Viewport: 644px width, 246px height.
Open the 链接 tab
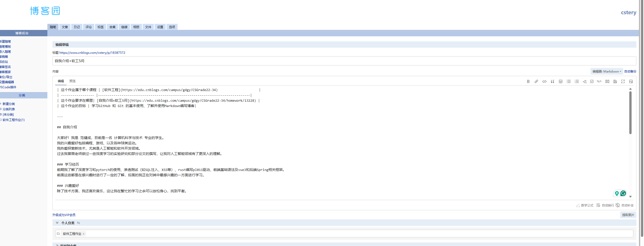[x=124, y=27]
